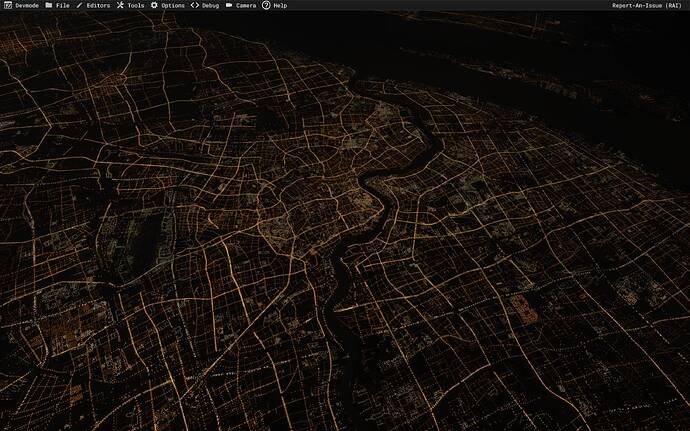
Task: Open the Camera menu
Action: click(x=240, y=5)
